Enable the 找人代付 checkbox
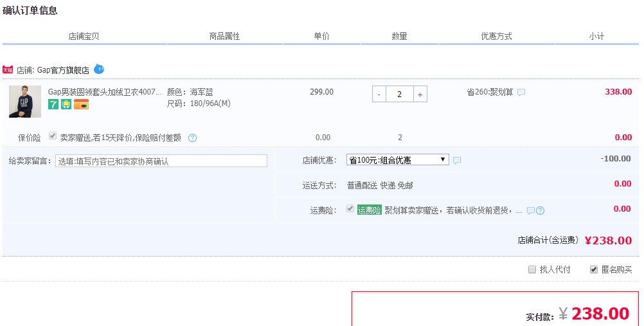 click(x=532, y=269)
